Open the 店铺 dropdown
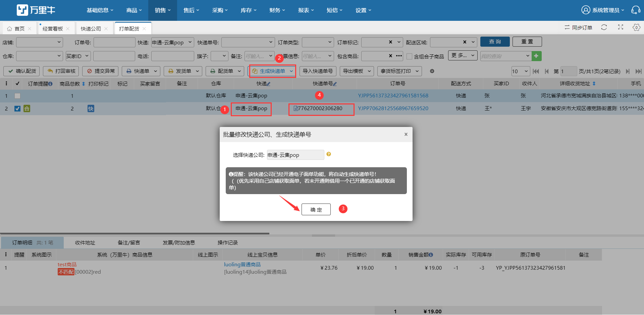This screenshot has width=644, height=315. click(x=40, y=42)
